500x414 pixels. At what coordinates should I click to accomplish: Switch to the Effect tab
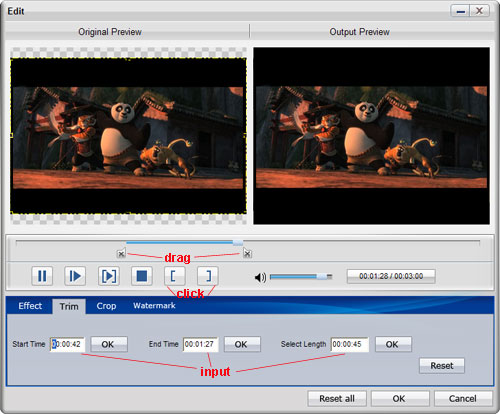(30, 306)
